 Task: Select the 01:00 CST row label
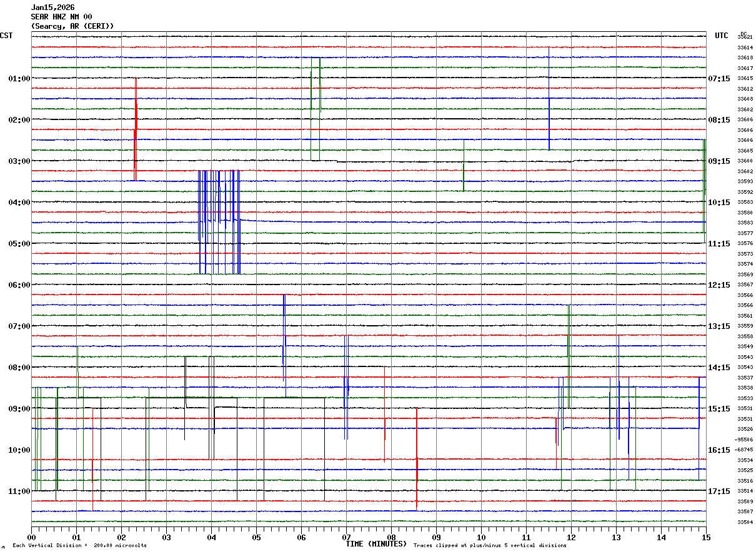point(19,79)
